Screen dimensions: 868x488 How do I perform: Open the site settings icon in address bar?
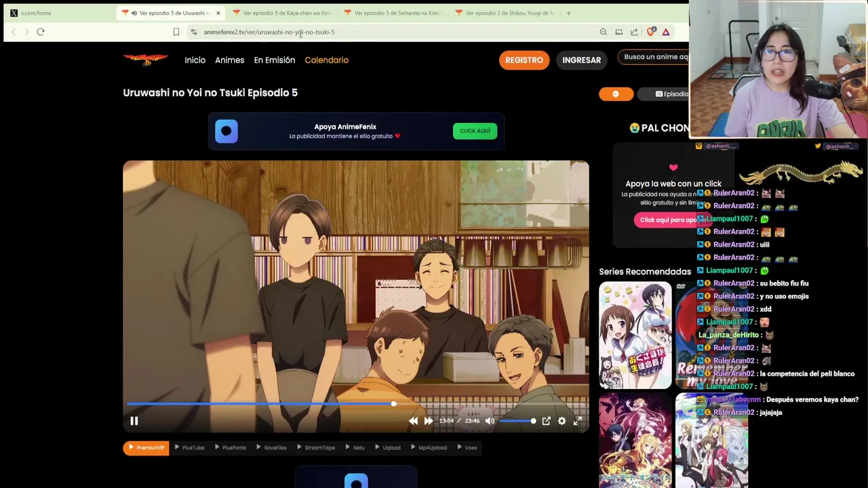coord(194,32)
